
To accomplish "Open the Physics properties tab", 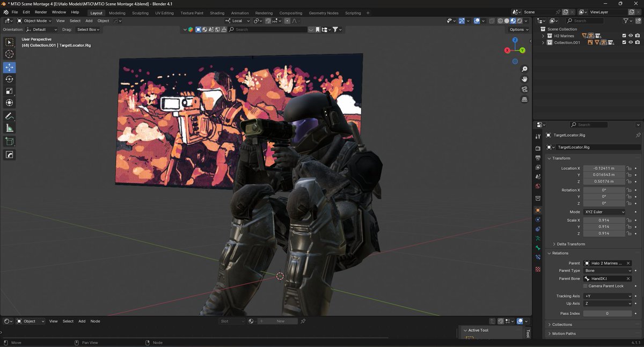I will pyautogui.click(x=538, y=219).
